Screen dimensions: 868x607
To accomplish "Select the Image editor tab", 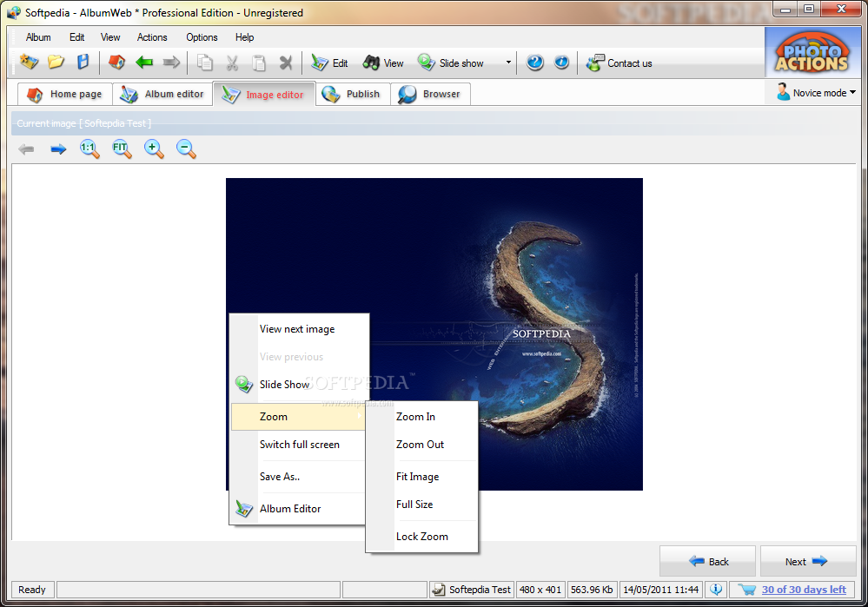I will tap(263, 94).
